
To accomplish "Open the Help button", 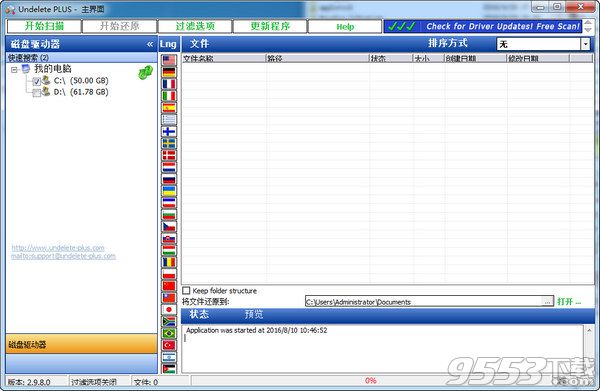I will [345, 26].
